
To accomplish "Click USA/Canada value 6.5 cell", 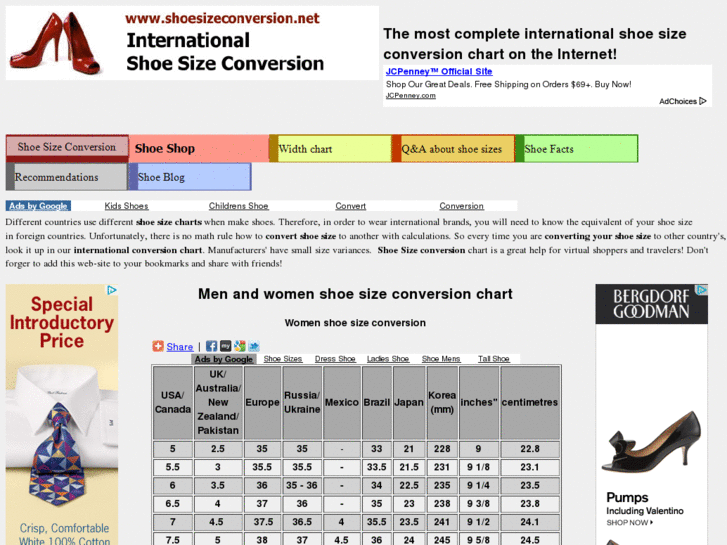I will (x=172, y=504).
